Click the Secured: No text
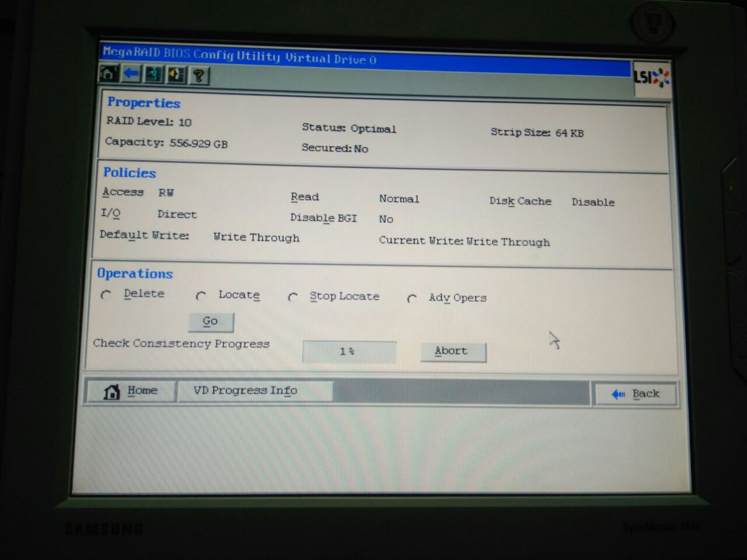 [334, 148]
